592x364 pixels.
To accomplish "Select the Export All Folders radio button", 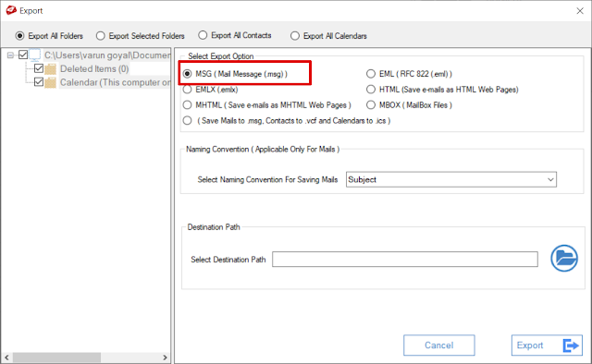I will [x=19, y=36].
